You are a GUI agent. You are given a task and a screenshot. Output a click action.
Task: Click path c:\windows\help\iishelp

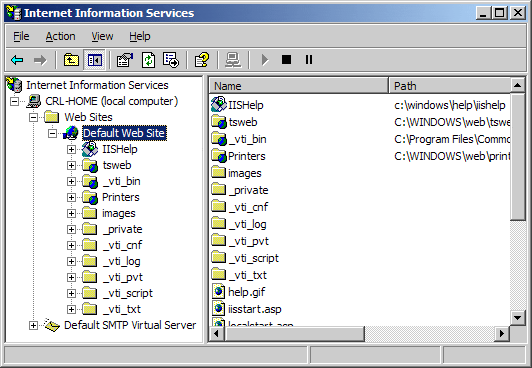point(450,105)
